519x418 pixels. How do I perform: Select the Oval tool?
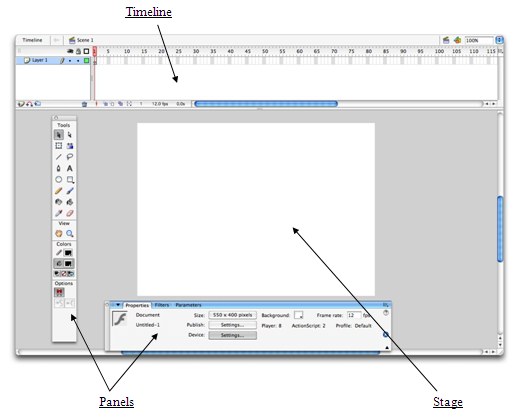click(59, 180)
